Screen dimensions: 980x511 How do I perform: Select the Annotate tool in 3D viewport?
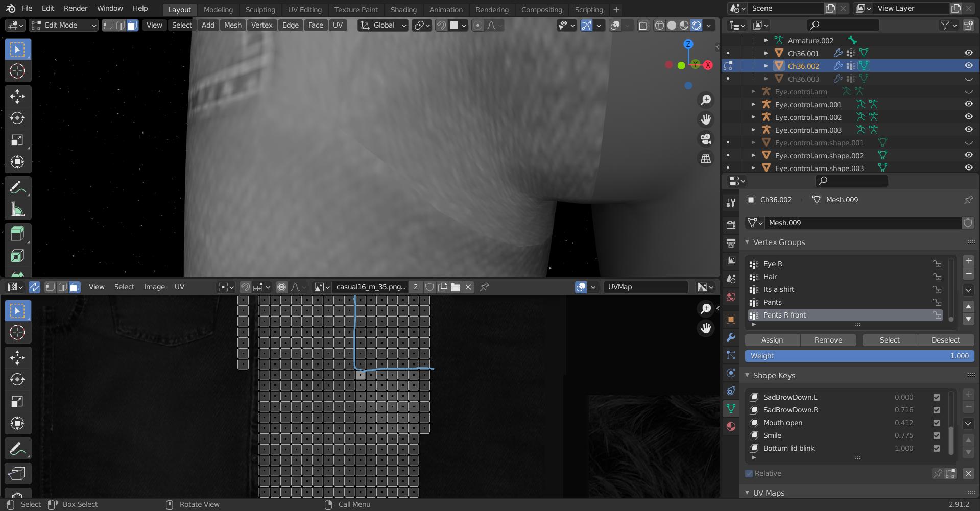(x=17, y=187)
